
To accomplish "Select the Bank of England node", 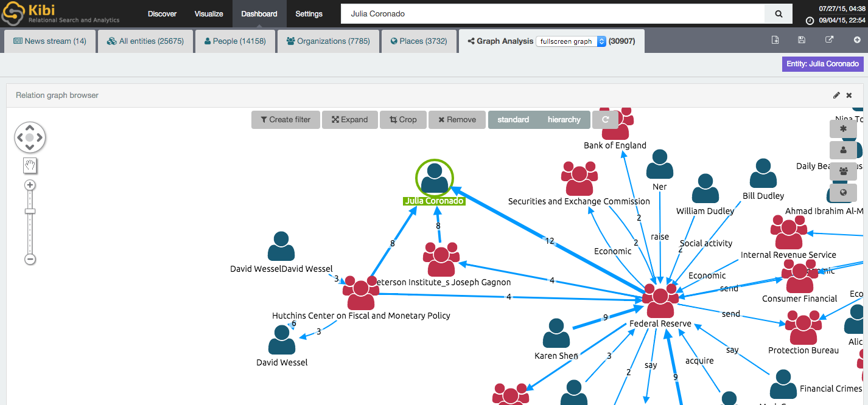I will pyautogui.click(x=617, y=125).
